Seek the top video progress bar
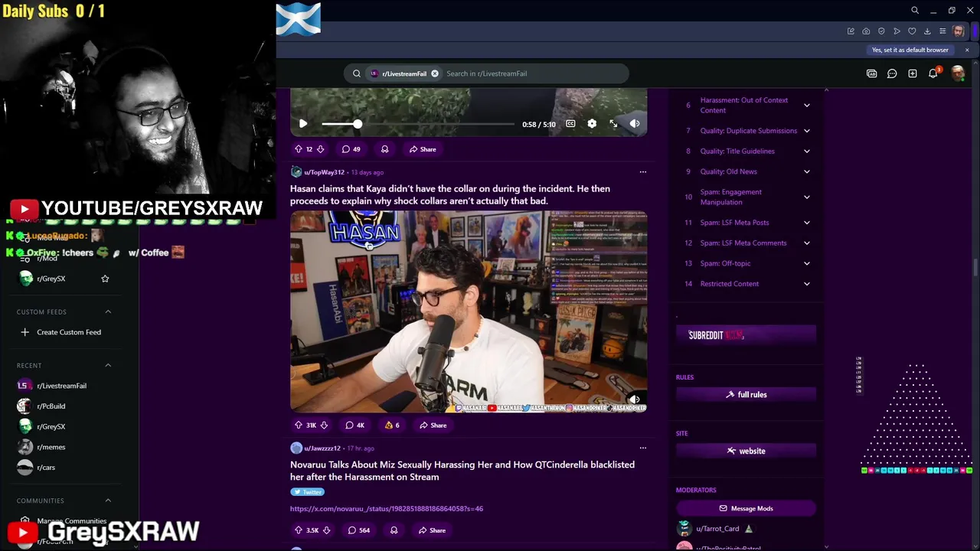 click(x=417, y=124)
